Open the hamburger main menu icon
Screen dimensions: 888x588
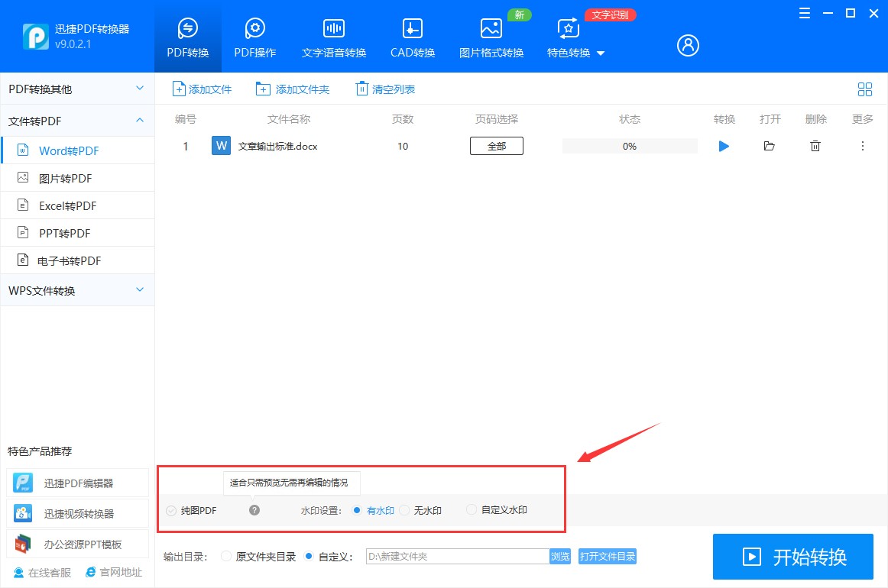coord(804,13)
